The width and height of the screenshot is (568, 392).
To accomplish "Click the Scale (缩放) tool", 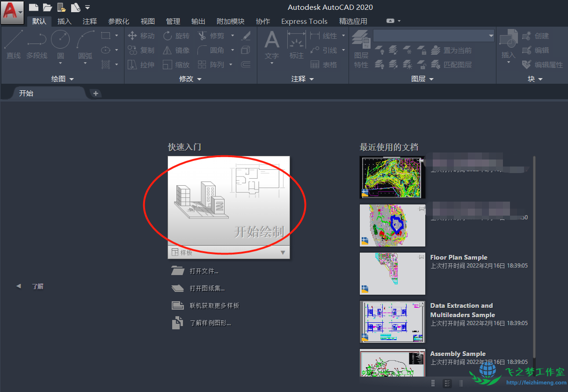I will (176, 65).
